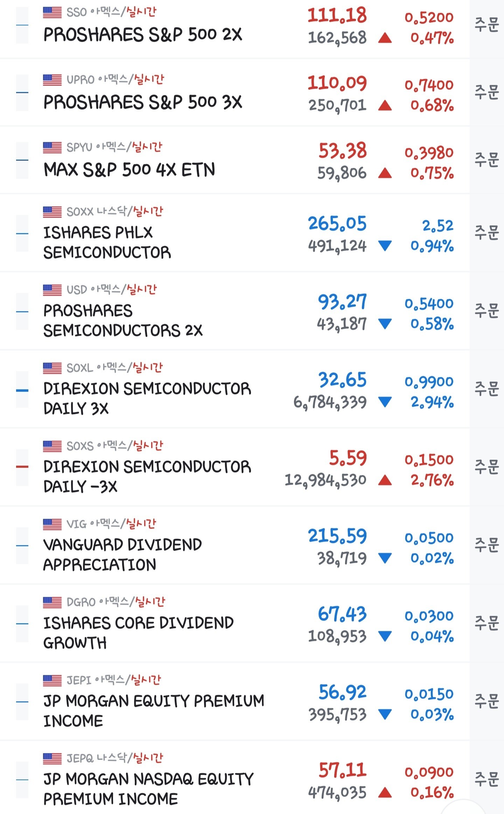Image resolution: width=504 pixels, height=814 pixels.
Task: Tap the red candlestick icon for SOXS
Action: click(22, 467)
